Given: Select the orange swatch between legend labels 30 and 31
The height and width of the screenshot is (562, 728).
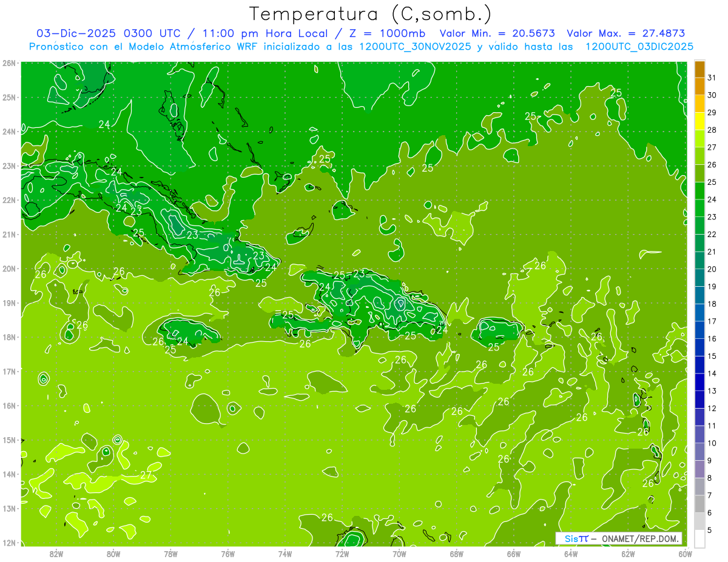Looking at the screenshot, I should point(699,87).
